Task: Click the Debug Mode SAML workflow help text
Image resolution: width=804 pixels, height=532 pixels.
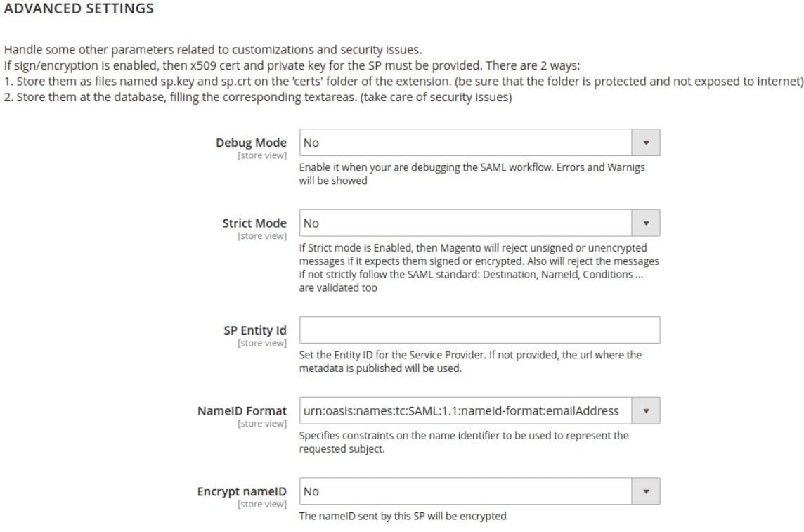Action: click(472, 174)
